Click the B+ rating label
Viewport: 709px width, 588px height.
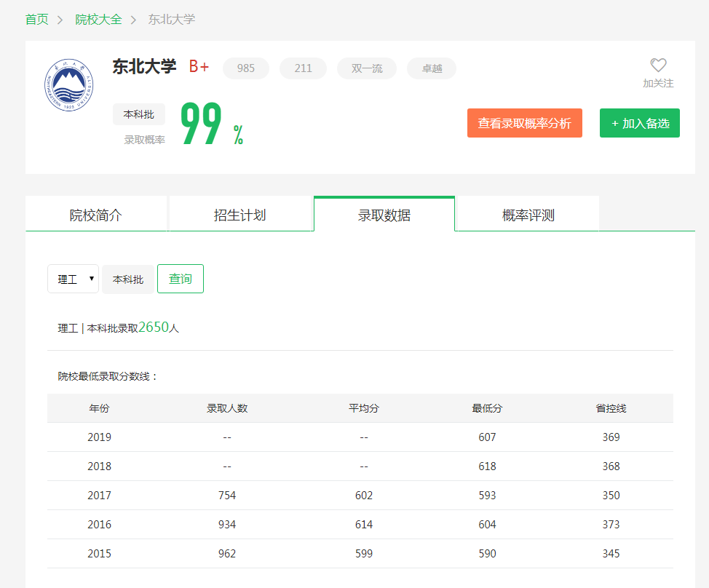pyautogui.click(x=199, y=67)
